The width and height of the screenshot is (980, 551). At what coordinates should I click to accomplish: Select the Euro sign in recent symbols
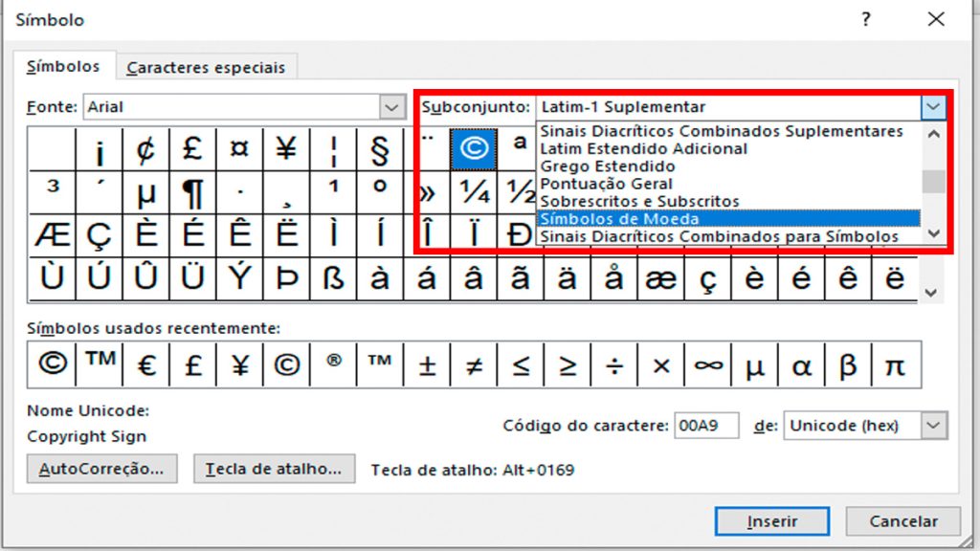(146, 364)
